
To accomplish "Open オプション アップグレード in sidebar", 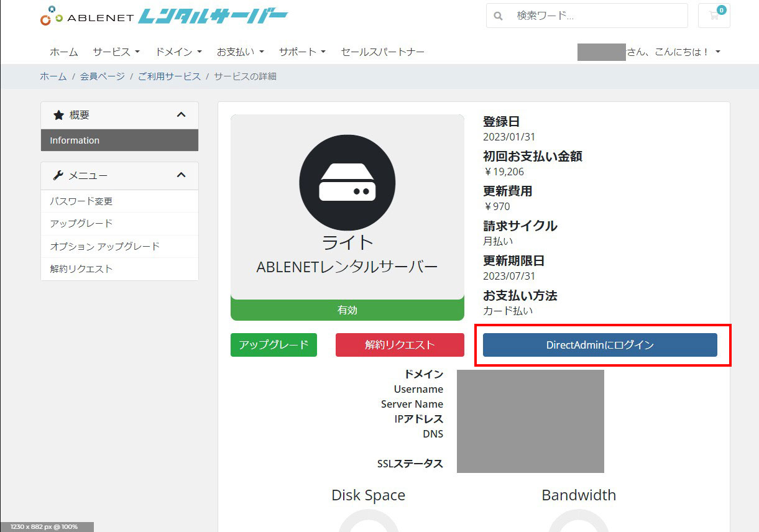I will point(119,247).
